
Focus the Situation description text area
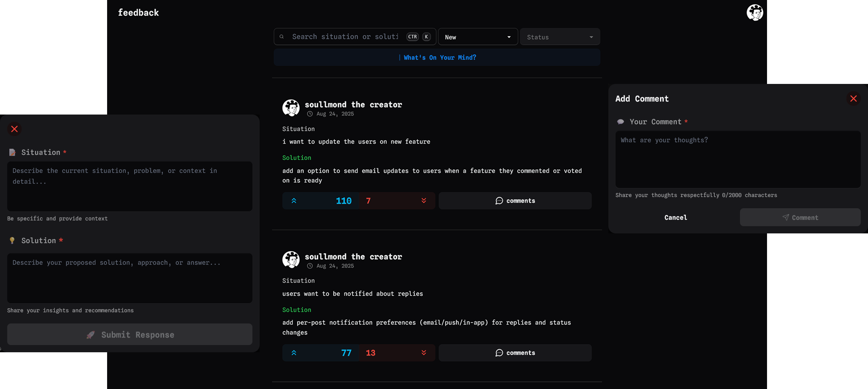pyautogui.click(x=130, y=186)
